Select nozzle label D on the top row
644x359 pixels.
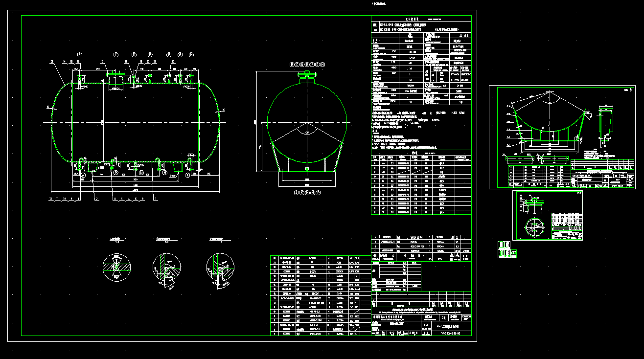[x=134, y=55]
